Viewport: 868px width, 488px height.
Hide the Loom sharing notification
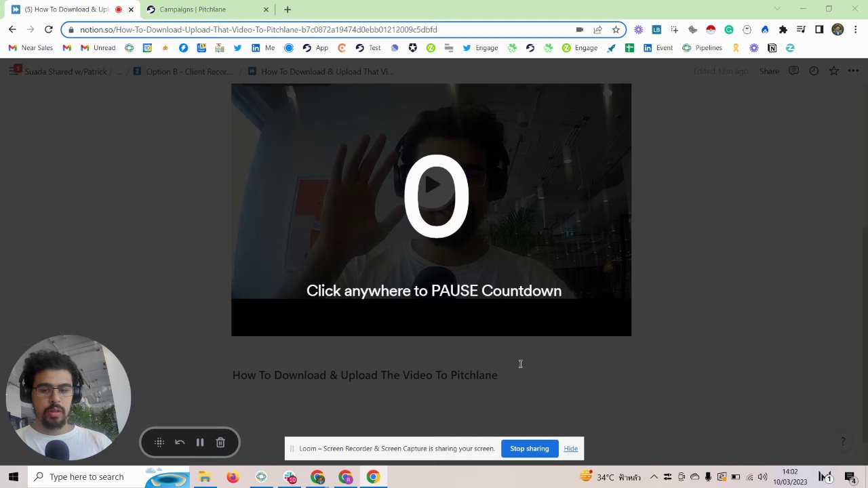coord(571,449)
